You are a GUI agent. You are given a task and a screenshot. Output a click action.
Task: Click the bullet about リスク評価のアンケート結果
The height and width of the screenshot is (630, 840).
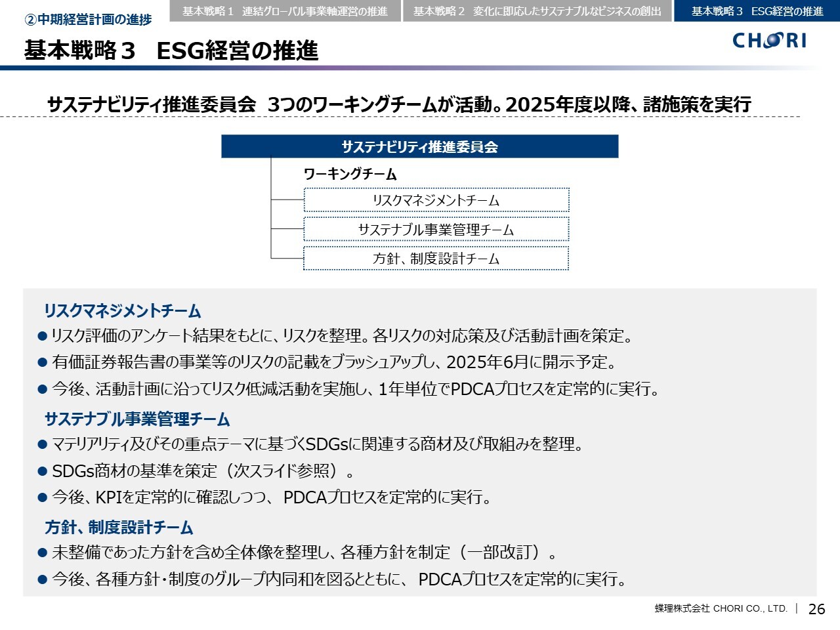pyautogui.click(x=336, y=336)
